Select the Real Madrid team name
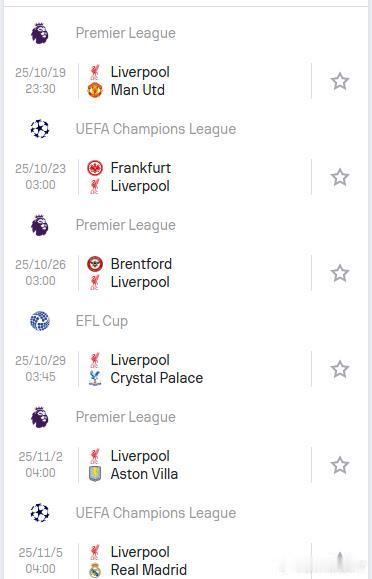This screenshot has width=372, height=579. [149, 570]
